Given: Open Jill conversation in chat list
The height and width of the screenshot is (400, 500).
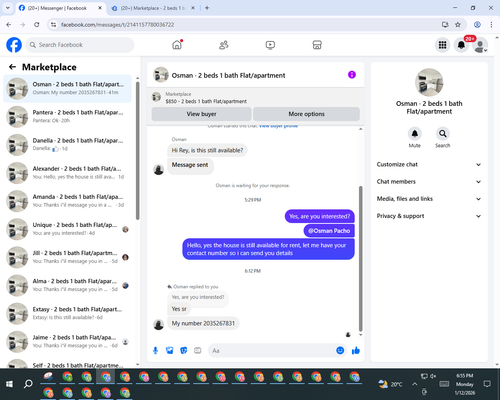Looking at the screenshot, I should click(67, 257).
